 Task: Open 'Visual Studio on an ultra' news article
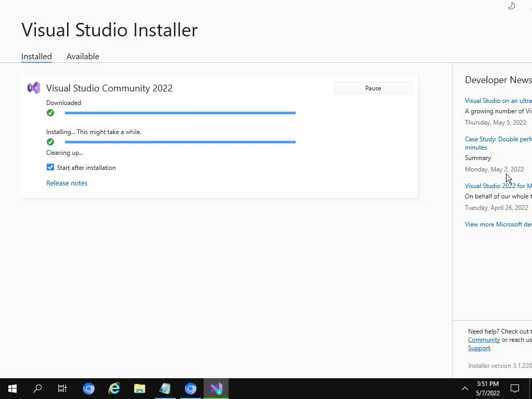tap(498, 101)
